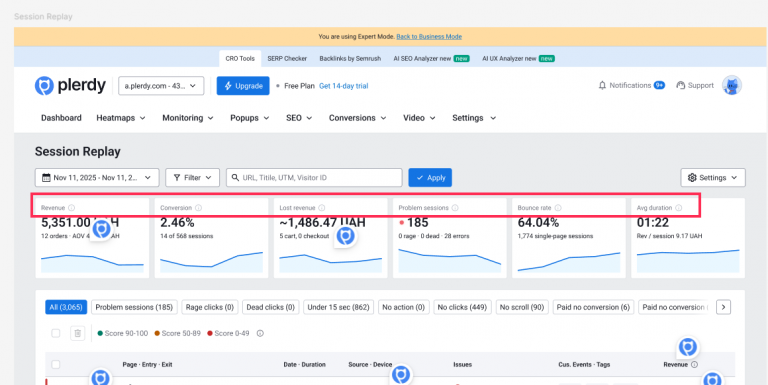Click the score legend info icon
The image size is (768, 385).
click(x=260, y=334)
